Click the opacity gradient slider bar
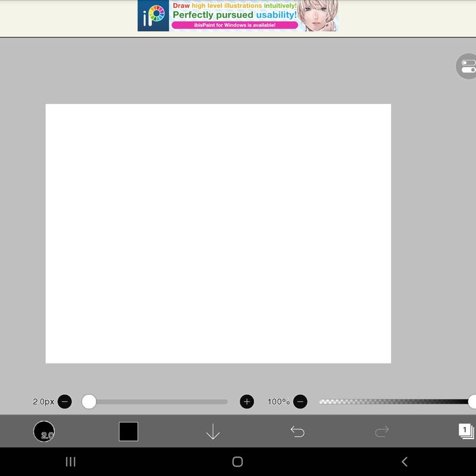 394,402
